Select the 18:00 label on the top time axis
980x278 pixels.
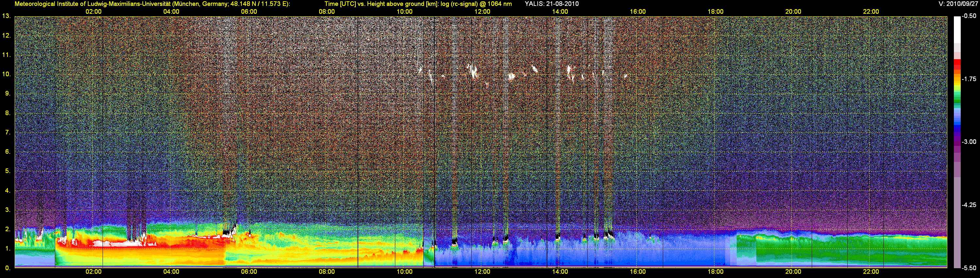(x=716, y=12)
